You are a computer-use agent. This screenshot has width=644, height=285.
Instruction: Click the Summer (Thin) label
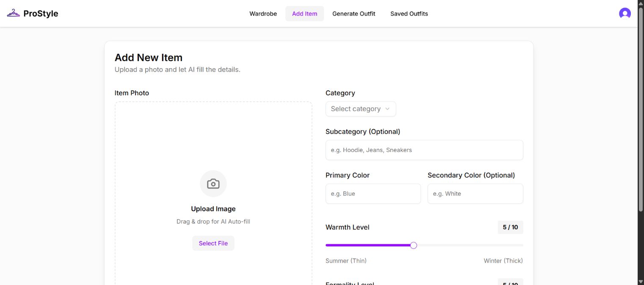click(x=346, y=261)
